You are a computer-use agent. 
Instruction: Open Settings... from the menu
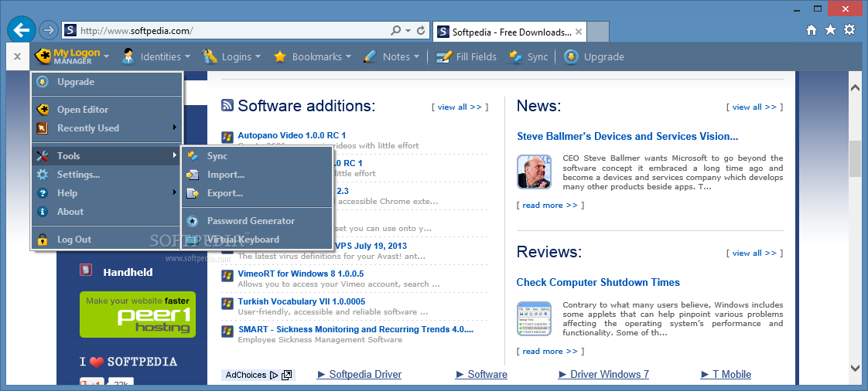107,174
